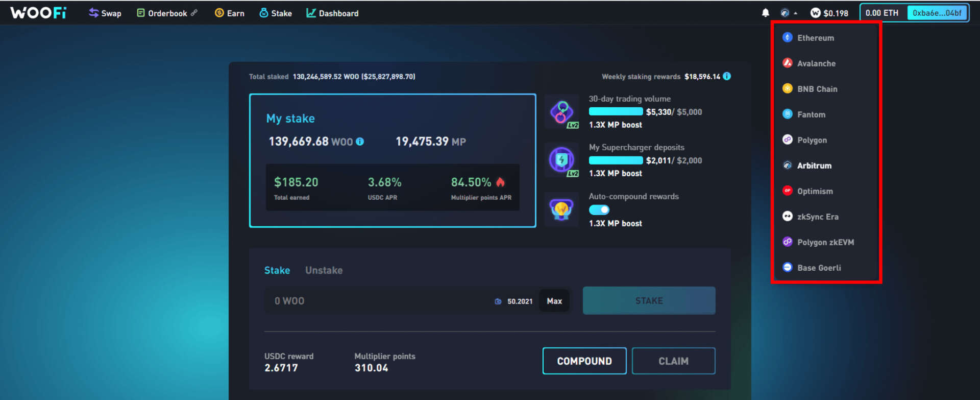Screen dimensions: 980x400
Task: Click the 0.00 ETH balance
Action: (x=882, y=13)
